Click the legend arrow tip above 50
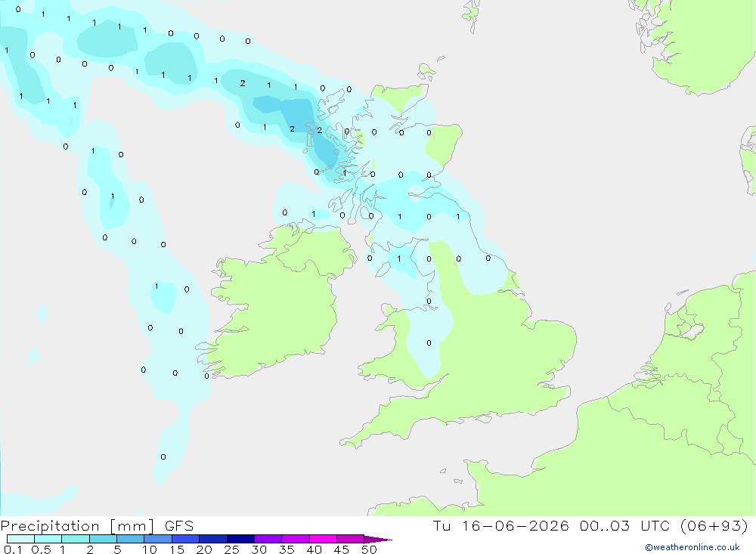The width and height of the screenshot is (756, 554). 378,540
